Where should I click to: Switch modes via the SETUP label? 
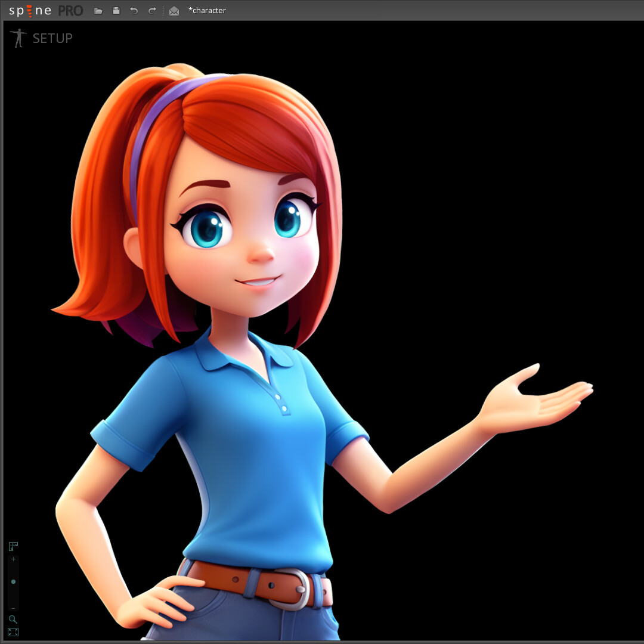tap(54, 38)
